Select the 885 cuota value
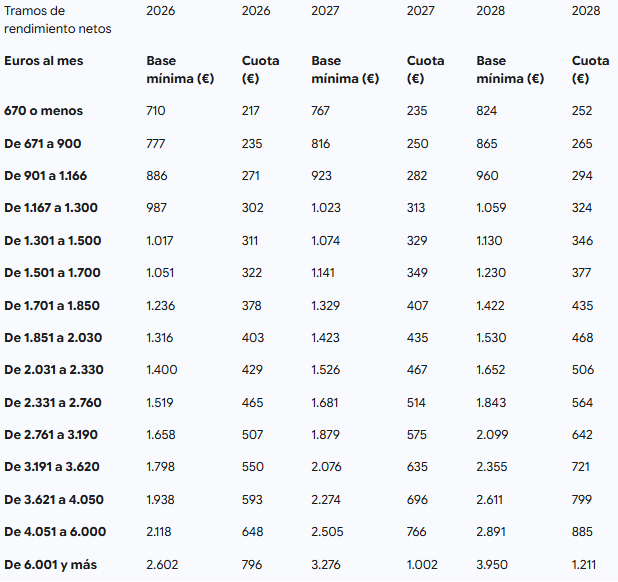618x582 pixels. point(583,531)
